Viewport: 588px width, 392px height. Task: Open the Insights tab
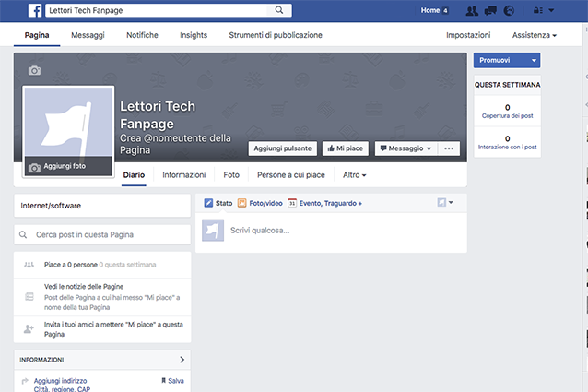pyautogui.click(x=194, y=35)
